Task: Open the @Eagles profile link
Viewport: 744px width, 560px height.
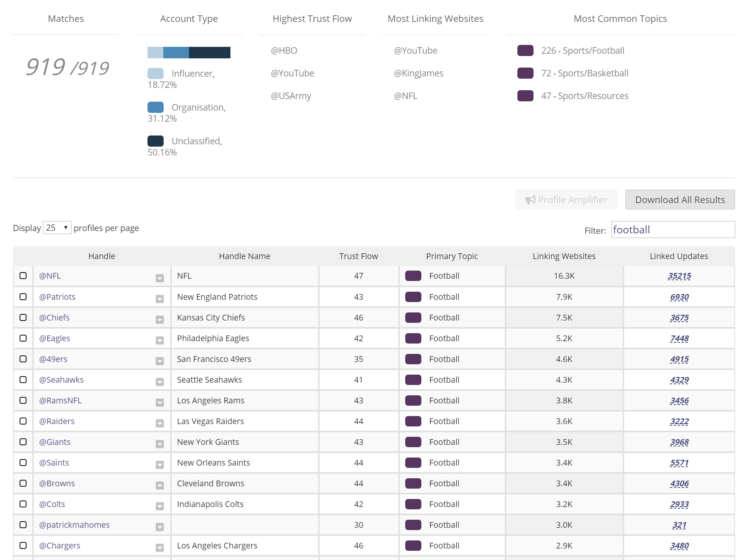Action: (x=55, y=338)
